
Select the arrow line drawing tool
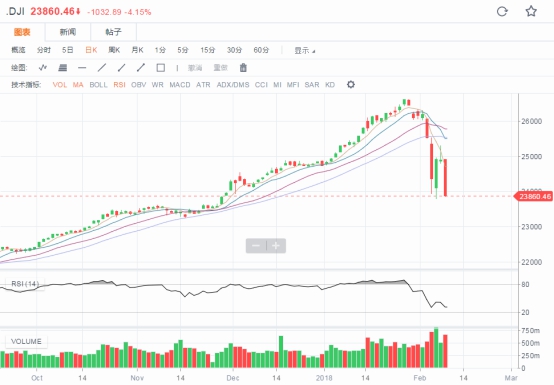pyautogui.click(x=141, y=67)
